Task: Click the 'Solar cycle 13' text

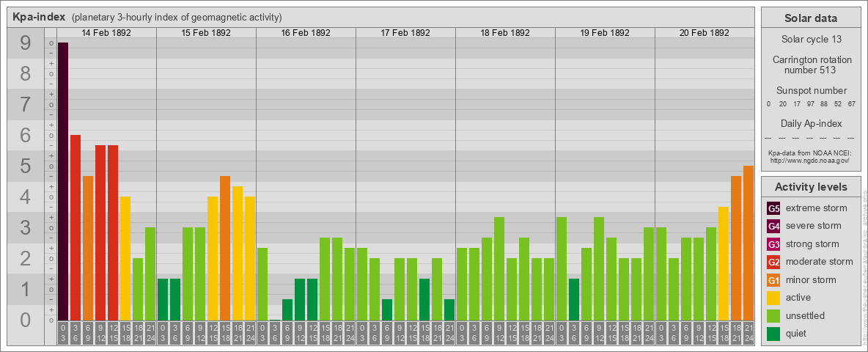Action: pos(811,40)
